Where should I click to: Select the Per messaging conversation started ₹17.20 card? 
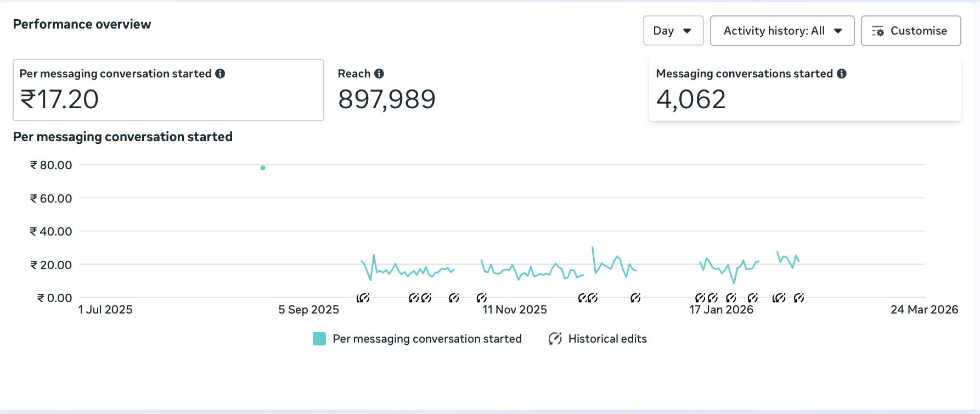point(168,90)
